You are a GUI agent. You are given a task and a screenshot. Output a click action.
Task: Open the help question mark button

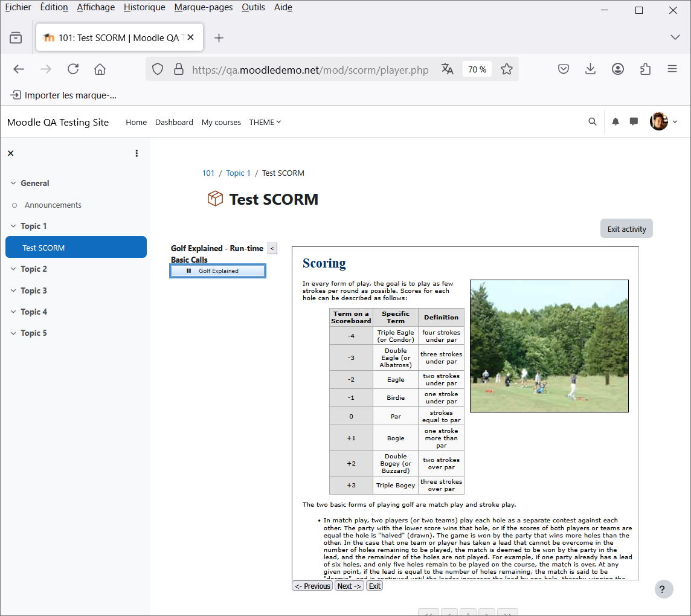pyautogui.click(x=663, y=589)
